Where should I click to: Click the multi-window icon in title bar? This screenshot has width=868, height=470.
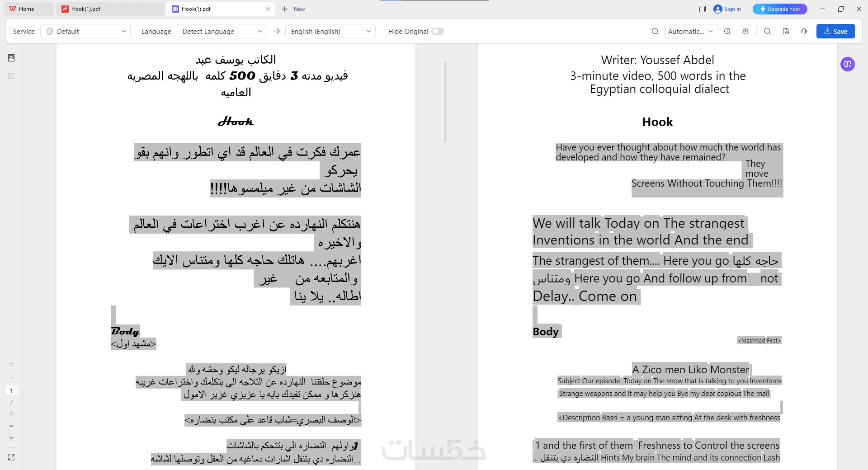[x=702, y=9]
